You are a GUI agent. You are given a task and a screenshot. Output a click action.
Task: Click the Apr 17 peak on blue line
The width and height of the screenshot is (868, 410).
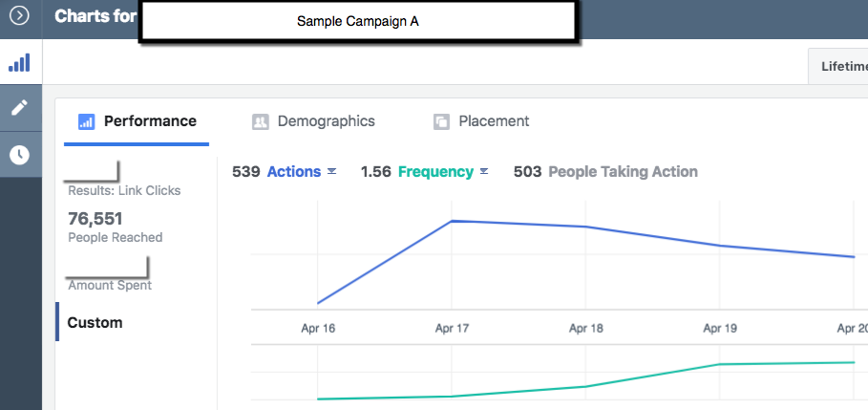[451, 221]
